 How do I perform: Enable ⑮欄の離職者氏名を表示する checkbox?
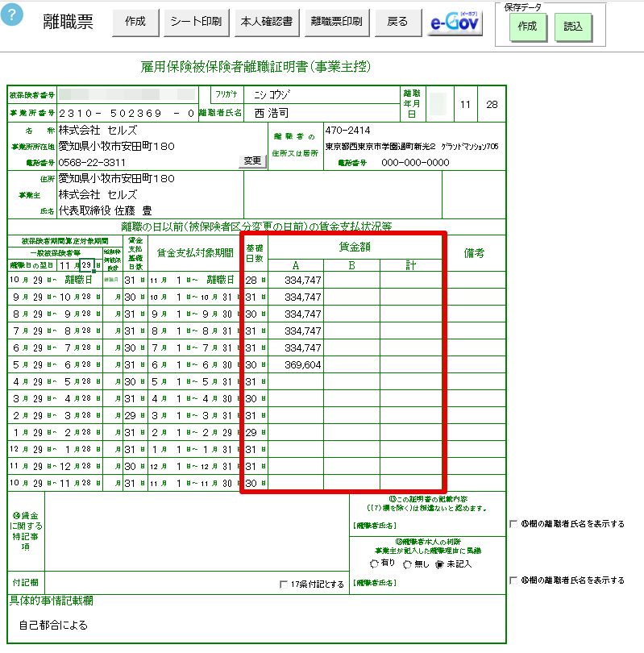[513, 523]
